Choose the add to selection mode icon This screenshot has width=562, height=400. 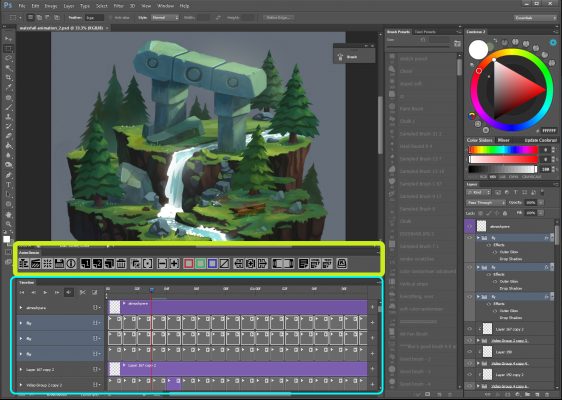tap(39, 17)
